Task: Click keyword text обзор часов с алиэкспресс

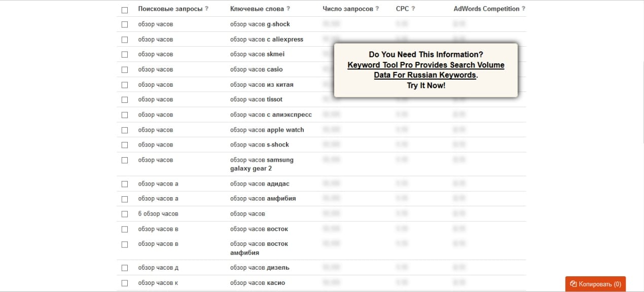Action: click(271, 115)
